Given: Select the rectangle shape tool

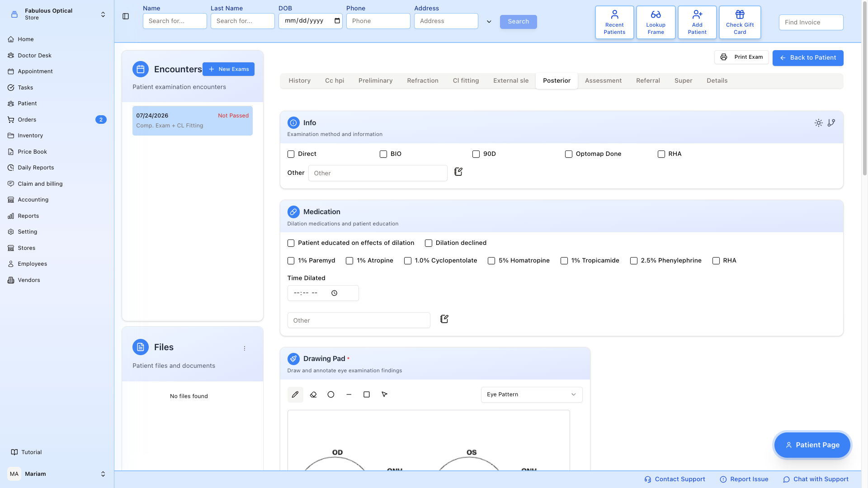Looking at the screenshot, I should pos(367,394).
